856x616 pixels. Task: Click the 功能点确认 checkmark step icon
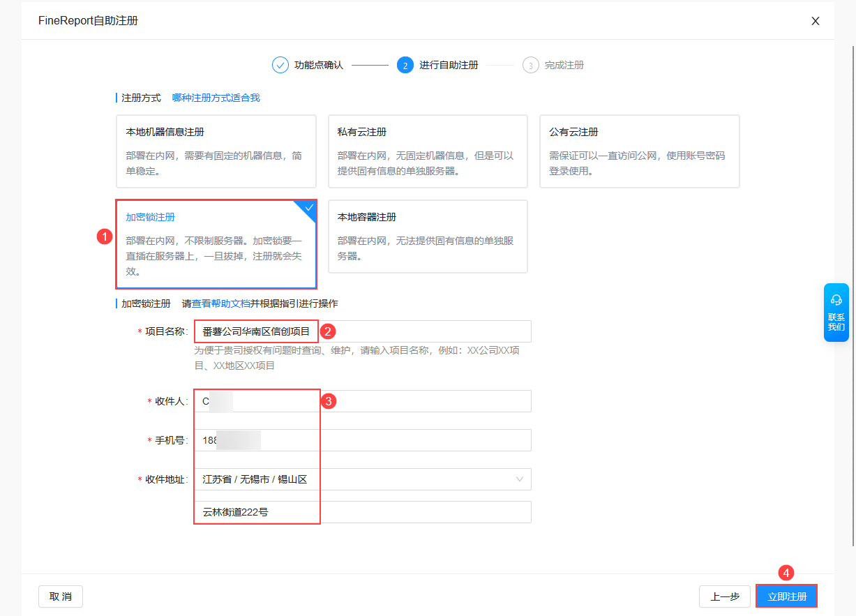[280, 65]
